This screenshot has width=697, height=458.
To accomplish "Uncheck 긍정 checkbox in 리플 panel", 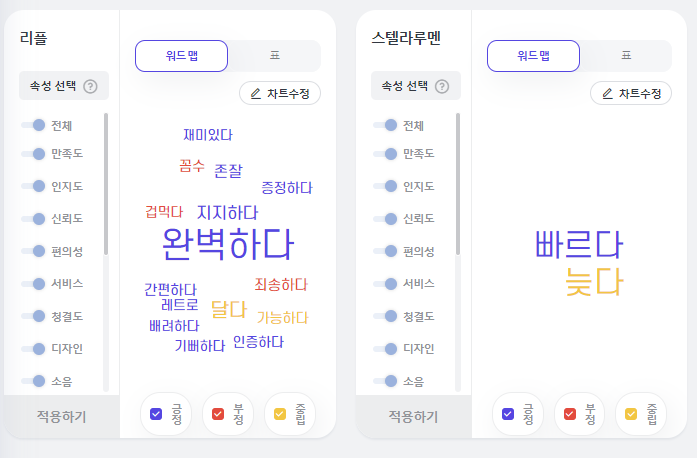I will pyautogui.click(x=156, y=414).
